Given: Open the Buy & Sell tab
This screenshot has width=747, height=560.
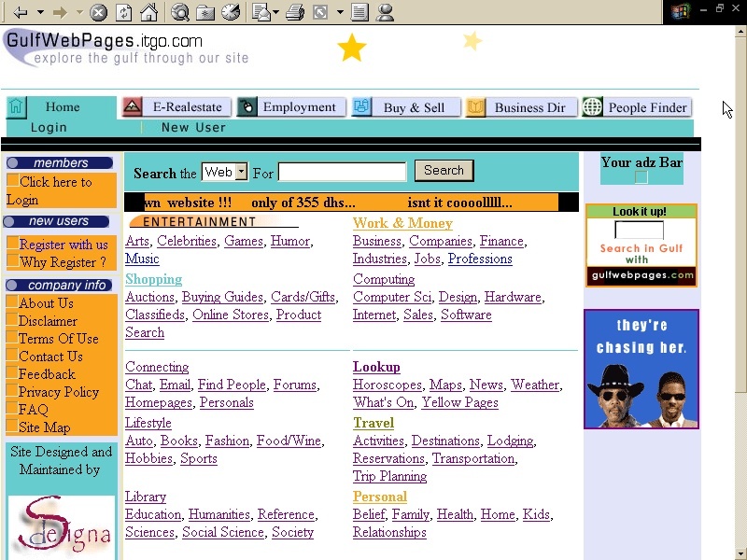Looking at the screenshot, I should point(406,107).
